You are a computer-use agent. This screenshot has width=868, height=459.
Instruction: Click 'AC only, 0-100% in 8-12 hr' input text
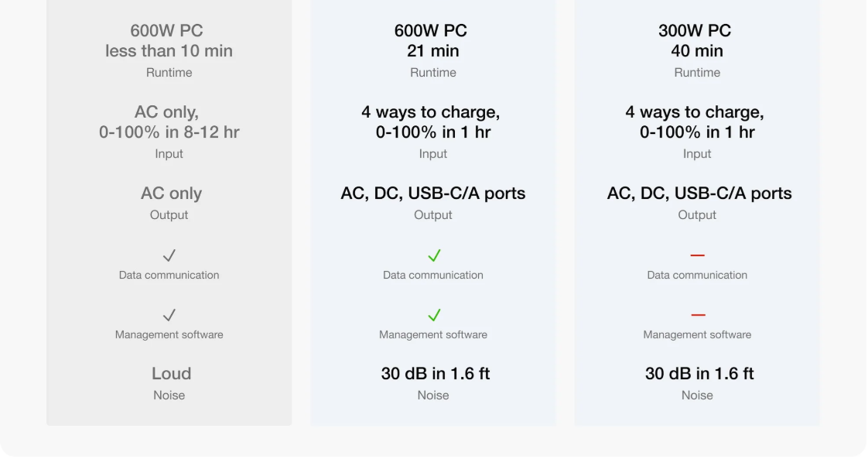click(169, 122)
